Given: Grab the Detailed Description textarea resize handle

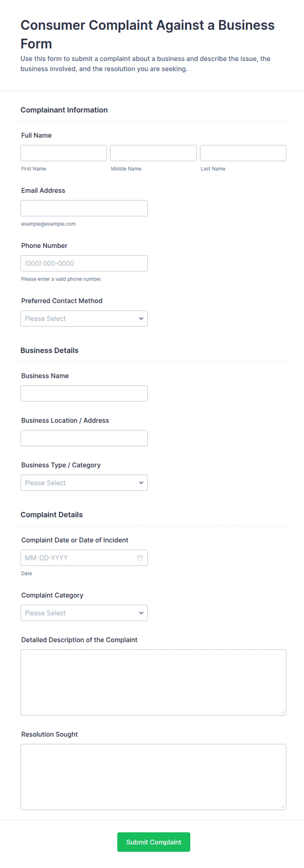Looking at the screenshot, I should tap(283, 712).
